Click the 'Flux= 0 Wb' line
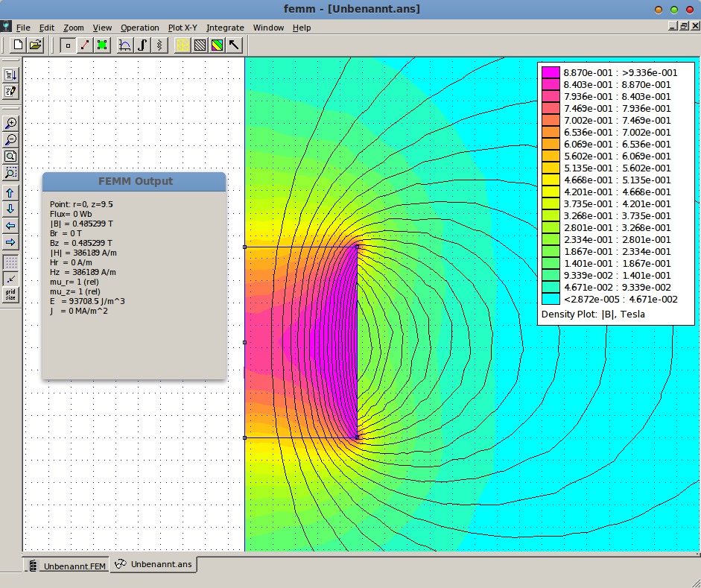Screen dimensions: 701x588 click(x=71, y=214)
